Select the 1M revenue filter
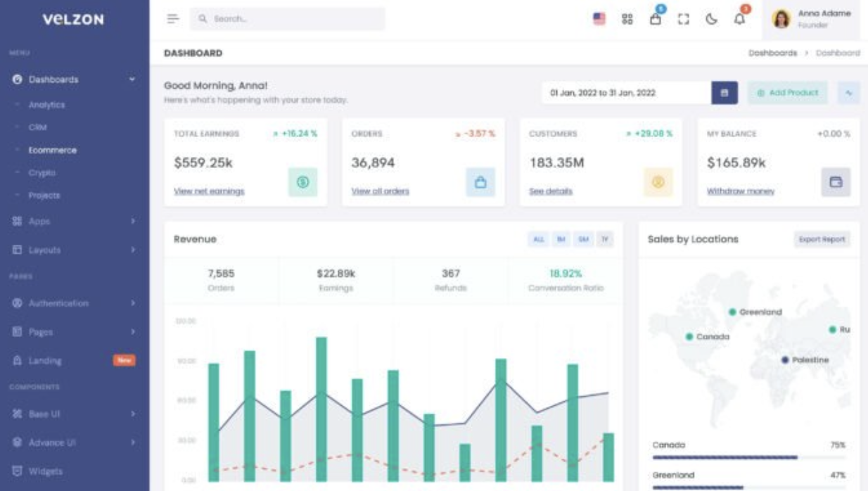Image resolution: width=868 pixels, height=491 pixels. point(561,240)
